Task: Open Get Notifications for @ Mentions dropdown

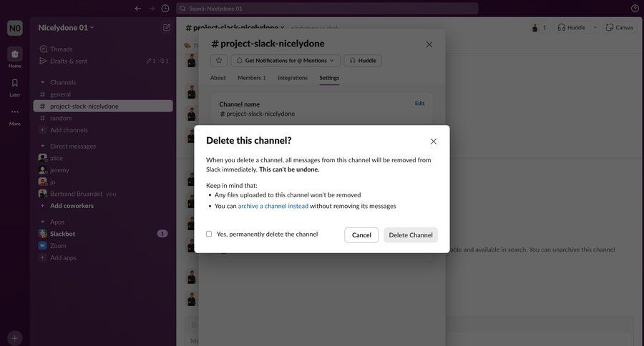Action: (286, 60)
